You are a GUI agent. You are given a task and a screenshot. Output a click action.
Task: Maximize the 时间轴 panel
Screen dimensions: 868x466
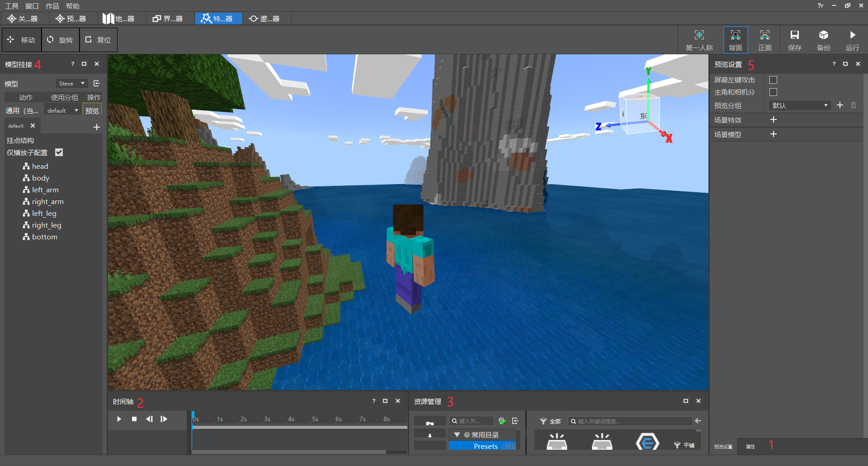385,401
